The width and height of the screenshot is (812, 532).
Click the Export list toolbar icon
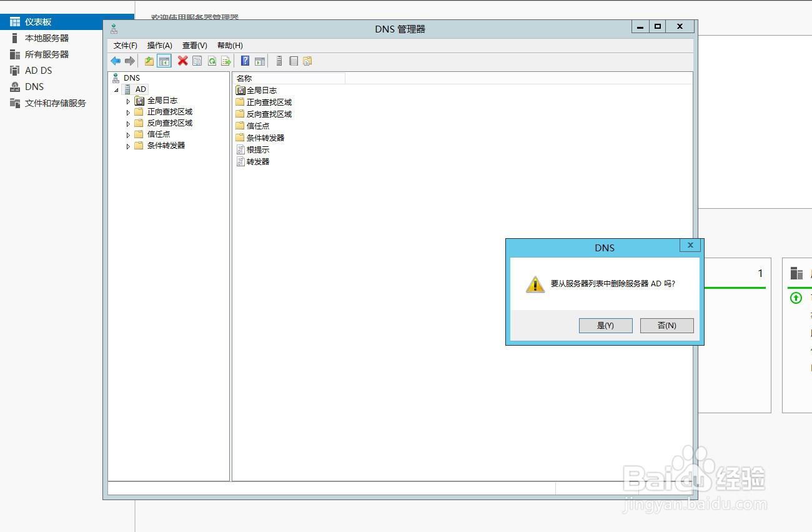(226, 61)
